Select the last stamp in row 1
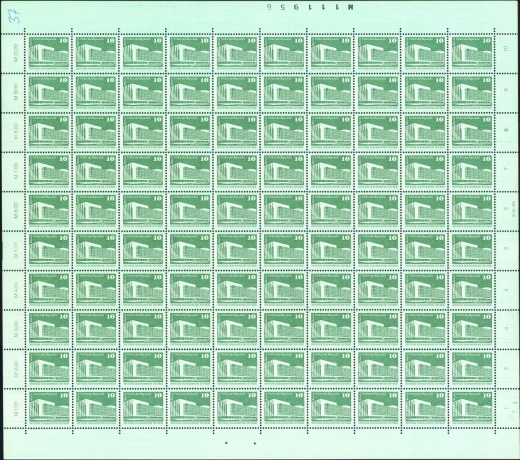Image resolution: width=520 pixels, height=460 pixels. (472, 407)
